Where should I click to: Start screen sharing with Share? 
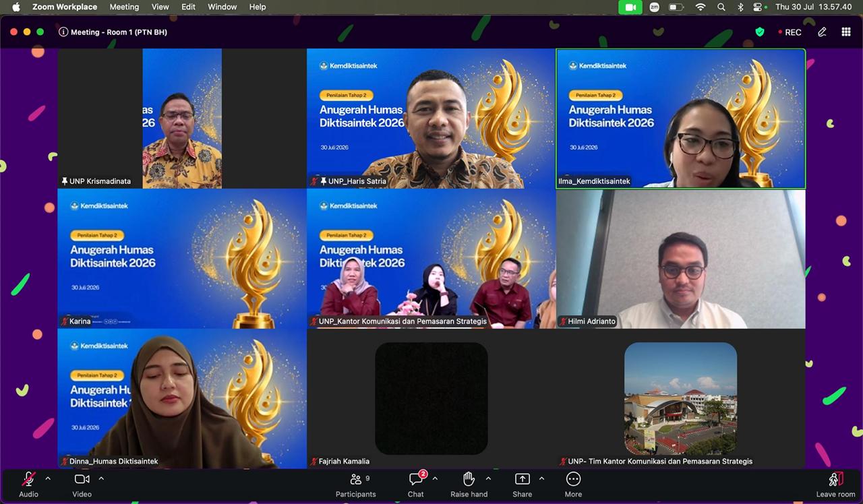coord(523,484)
